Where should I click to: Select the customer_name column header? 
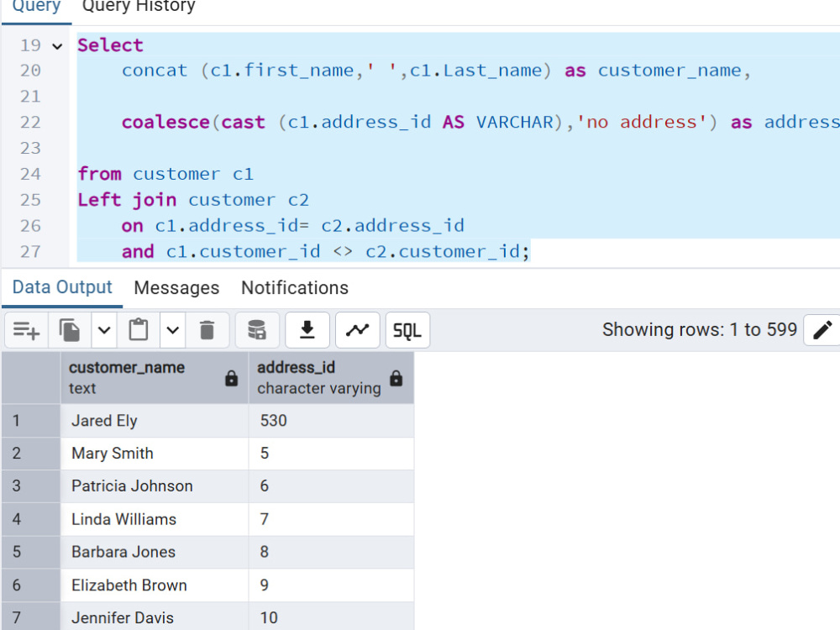pyautogui.click(x=155, y=378)
